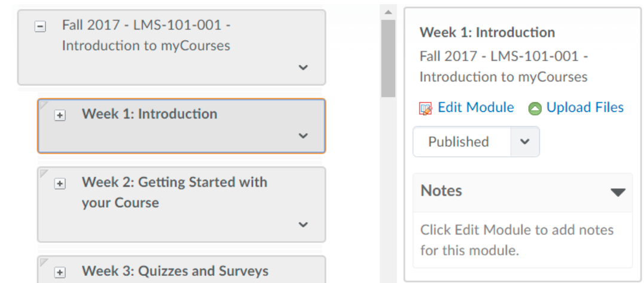This screenshot has height=283, width=644.
Task: Click the scrollbar up arrow
Action: pos(389,13)
